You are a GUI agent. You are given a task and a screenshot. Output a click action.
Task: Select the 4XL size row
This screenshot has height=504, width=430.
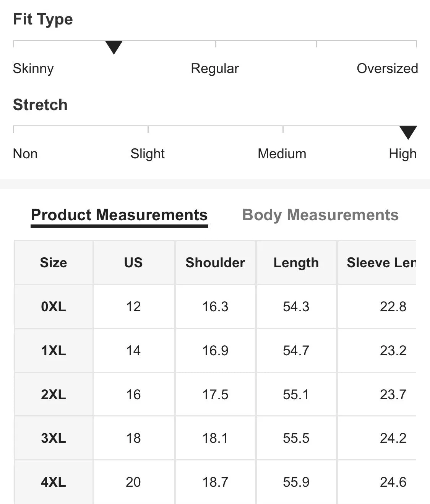pyautogui.click(x=215, y=482)
